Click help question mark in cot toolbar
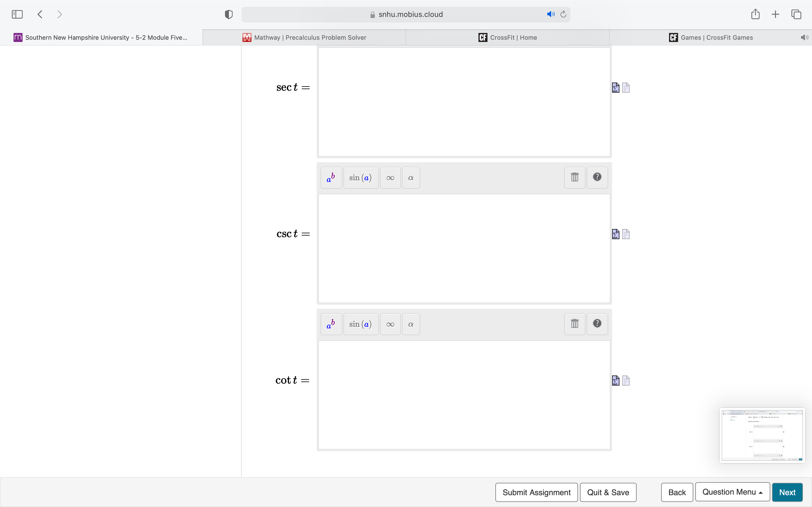 point(597,324)
